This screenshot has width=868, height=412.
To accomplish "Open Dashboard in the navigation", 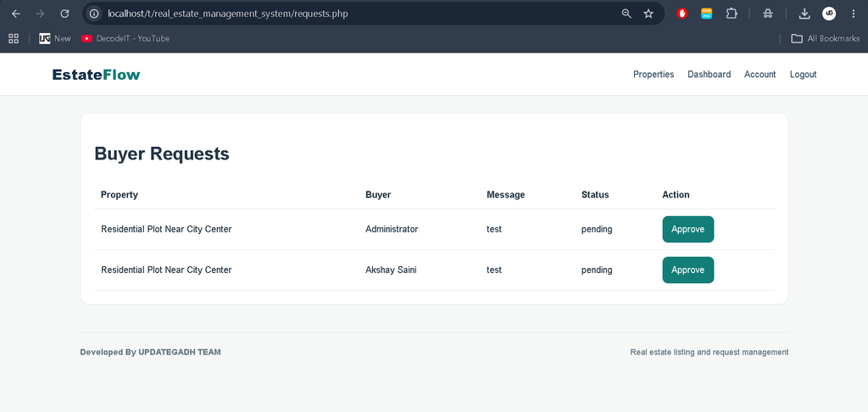I will 709,75.
